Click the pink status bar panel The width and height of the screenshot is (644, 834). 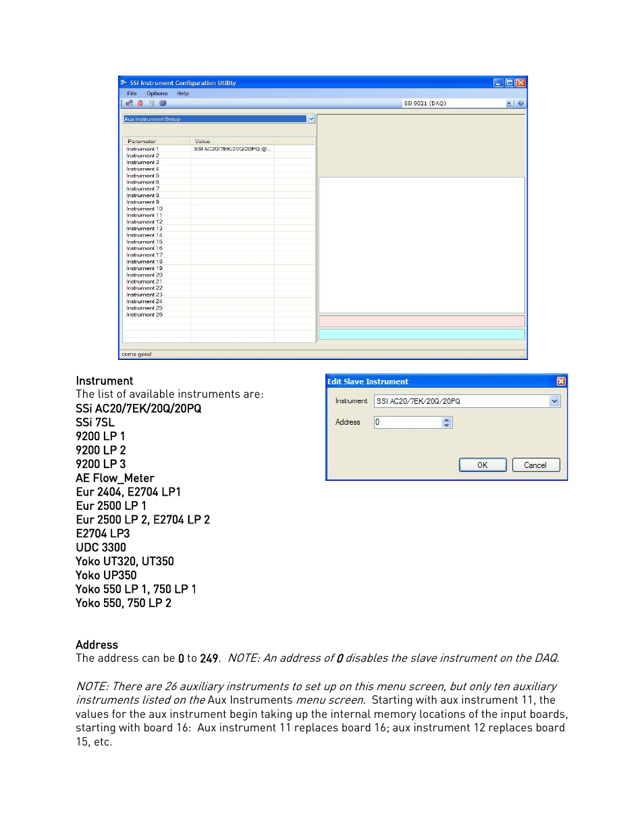[x=422, y=321]
